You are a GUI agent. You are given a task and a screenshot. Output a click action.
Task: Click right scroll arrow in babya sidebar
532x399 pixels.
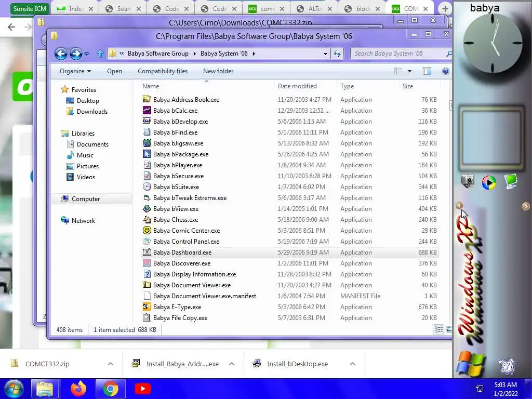(526, 206)
